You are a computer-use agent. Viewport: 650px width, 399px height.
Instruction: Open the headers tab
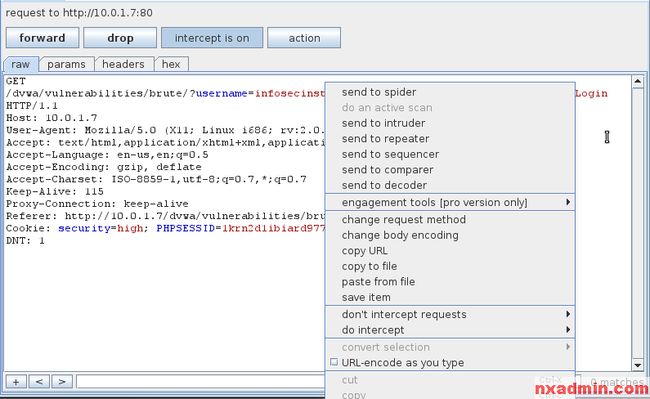click(x=123, y=65)
